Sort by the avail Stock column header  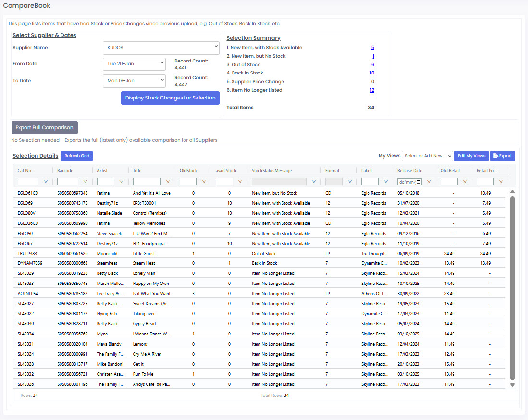click(226, 170)
